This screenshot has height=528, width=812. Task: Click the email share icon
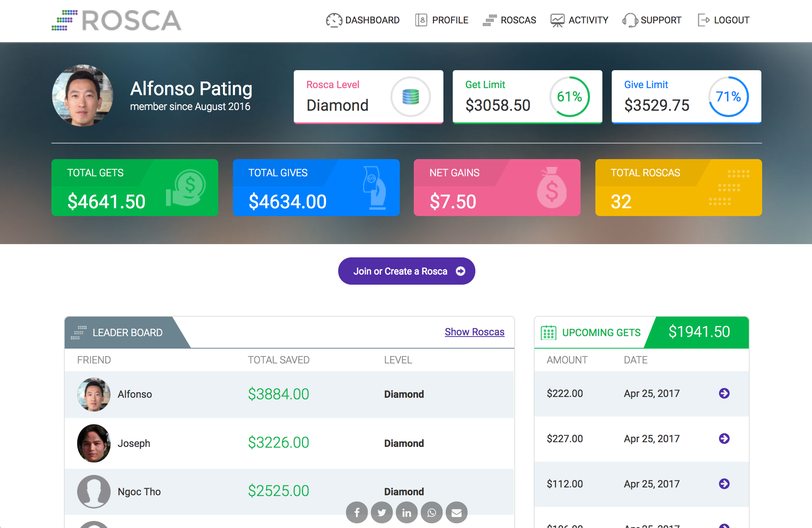pyautogui.click(x=456, y=512)
